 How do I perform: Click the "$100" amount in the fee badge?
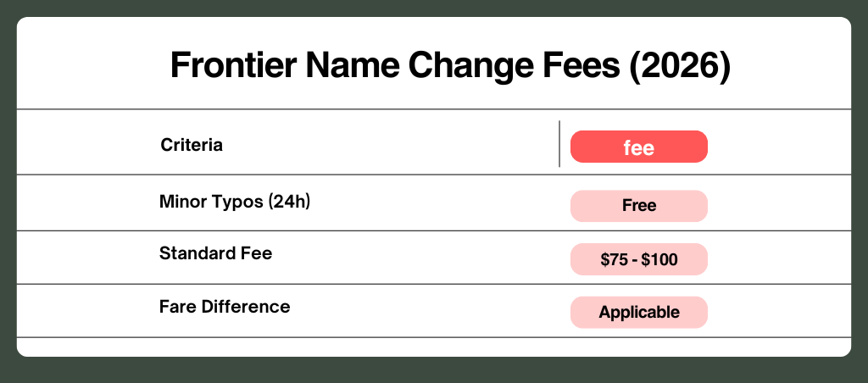point(659,260)
